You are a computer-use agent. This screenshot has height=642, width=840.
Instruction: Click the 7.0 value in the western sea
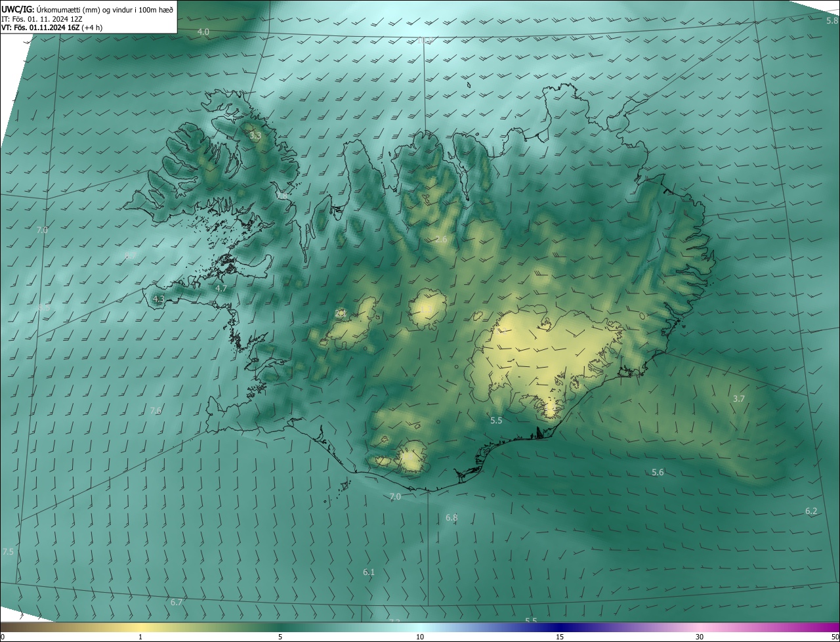coord(42,230)
